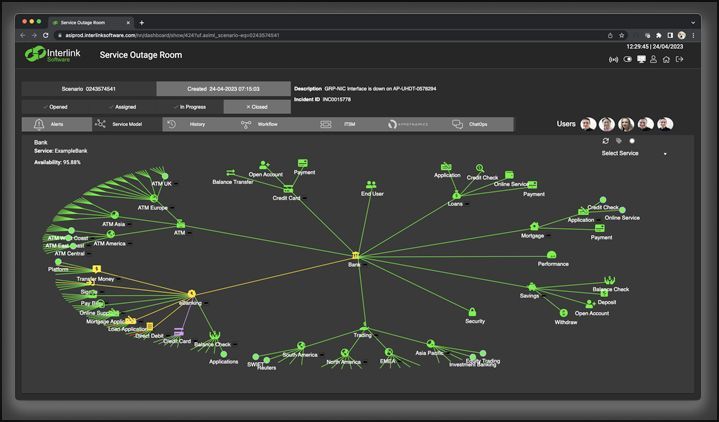Go to the home icon in header

[666, 59]
